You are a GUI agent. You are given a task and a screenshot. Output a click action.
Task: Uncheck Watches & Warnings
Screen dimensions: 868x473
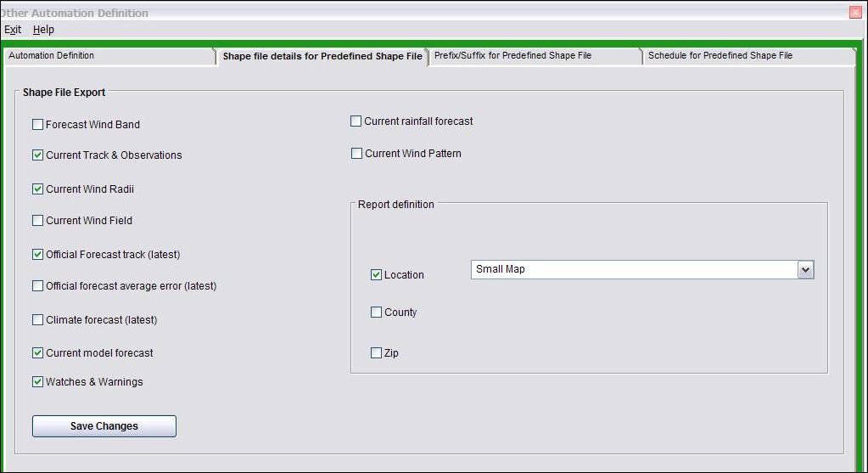tap(37, 382)
